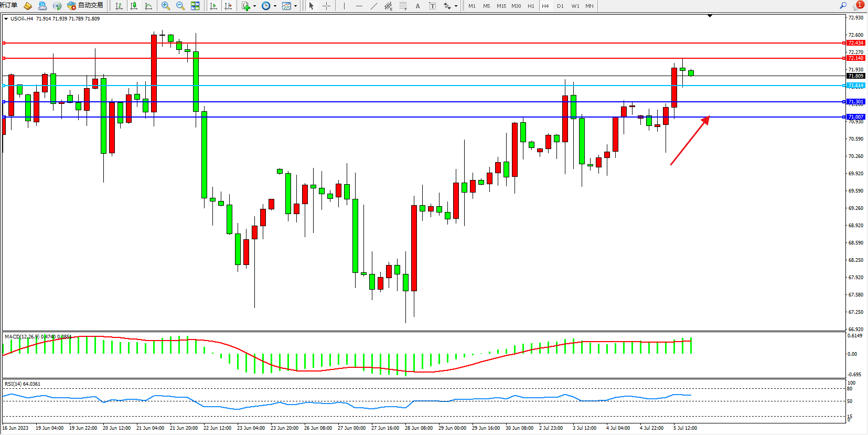This screenshot has width=868, height=435.
Task: Click the Tile Windows icon
Action: point(195,6)
